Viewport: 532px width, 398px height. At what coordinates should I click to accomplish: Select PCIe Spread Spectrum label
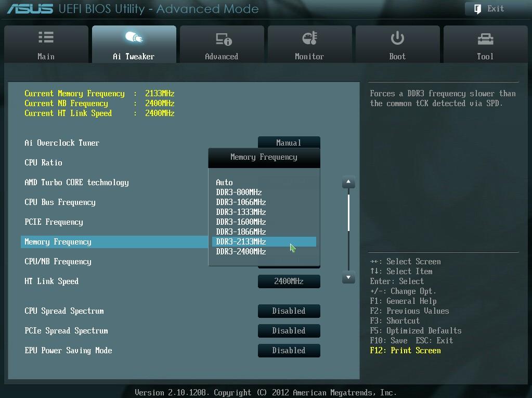click(66, 330)
